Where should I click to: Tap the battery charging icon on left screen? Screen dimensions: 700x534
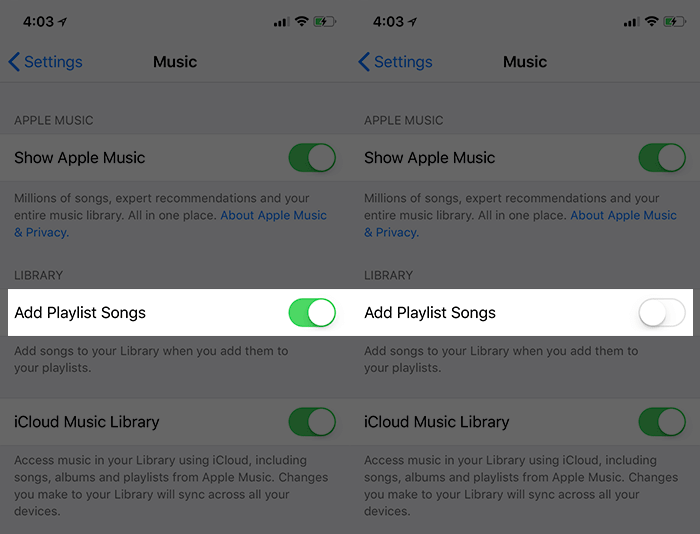pyautogui.click(x=325, y=21)
